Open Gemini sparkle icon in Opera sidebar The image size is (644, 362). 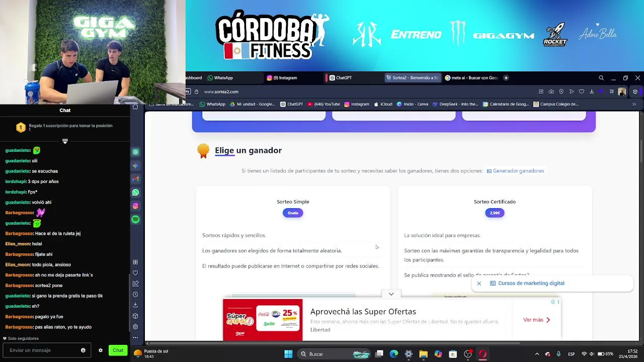(135, 165)
